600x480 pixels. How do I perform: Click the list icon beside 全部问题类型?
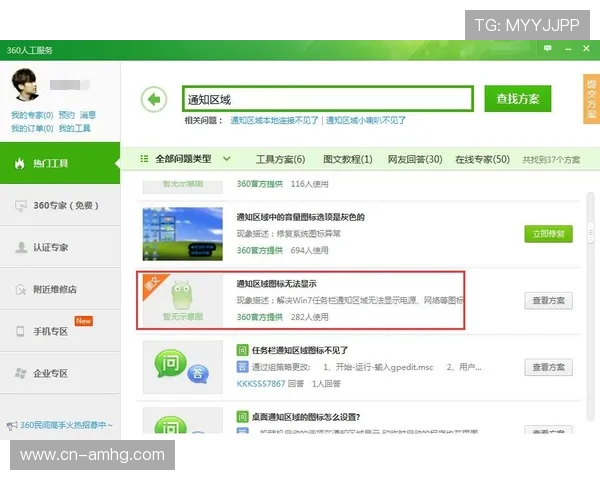click(x=144, y=158)
